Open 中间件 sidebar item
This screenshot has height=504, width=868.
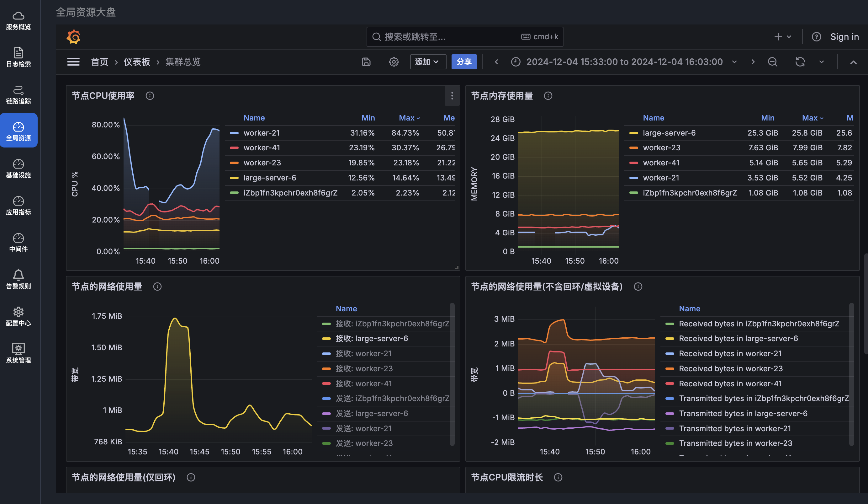19,243
